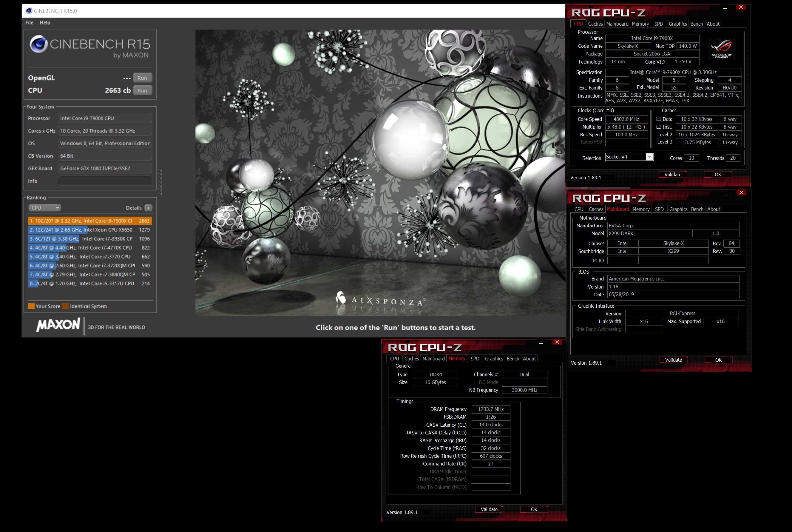Click the Identical System legend swatch
The image size is (792, 532).
(65, 306)
